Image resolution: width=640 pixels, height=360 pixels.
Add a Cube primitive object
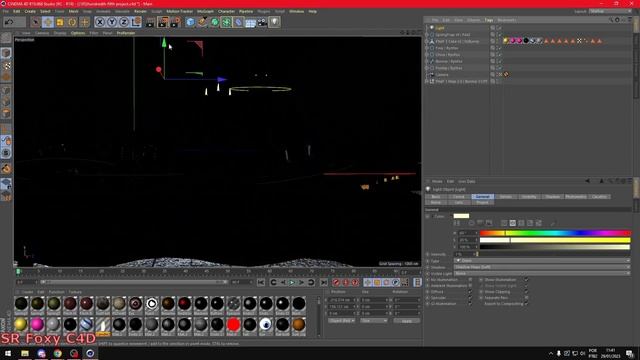pyautogui.click(x=190, y=22)
